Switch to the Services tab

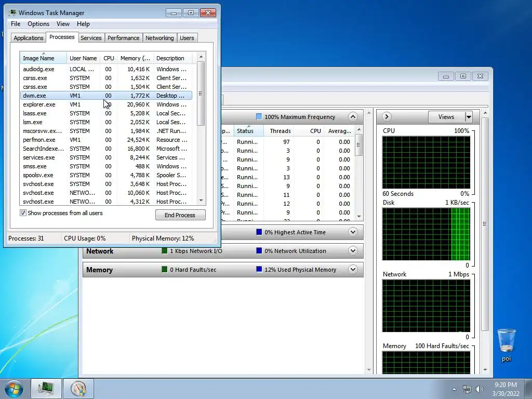(91, 37)
